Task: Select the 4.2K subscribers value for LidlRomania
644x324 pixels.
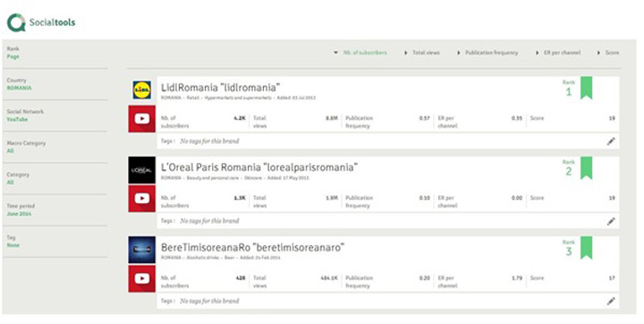Action: point(240,118)
